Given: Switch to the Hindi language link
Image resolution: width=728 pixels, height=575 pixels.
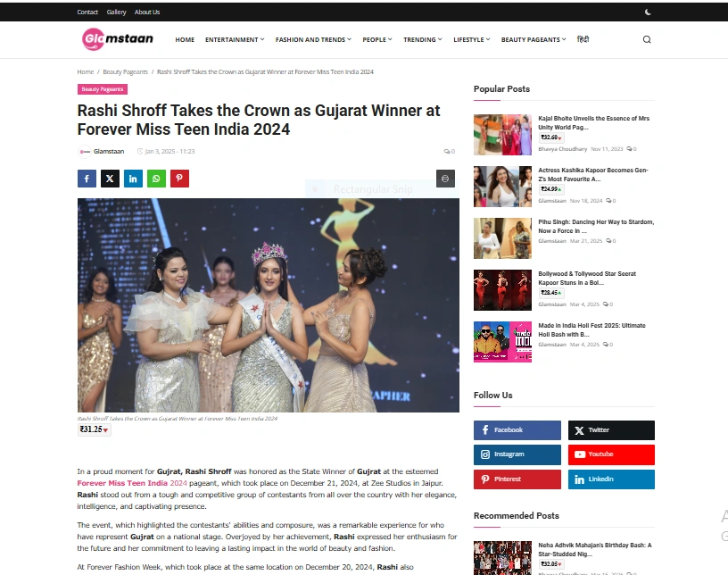Looking at the screenshot, I should click(x=583, y=39).
